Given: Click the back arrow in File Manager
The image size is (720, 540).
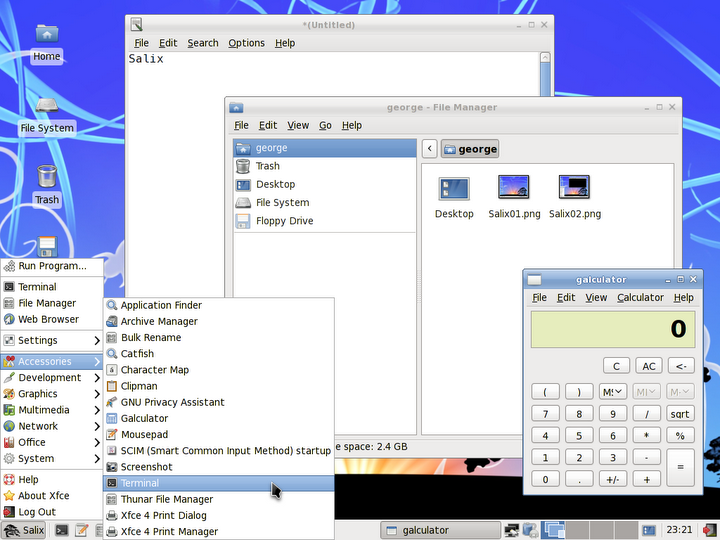Looking at the screenshot, I should [x=429, y=149].
